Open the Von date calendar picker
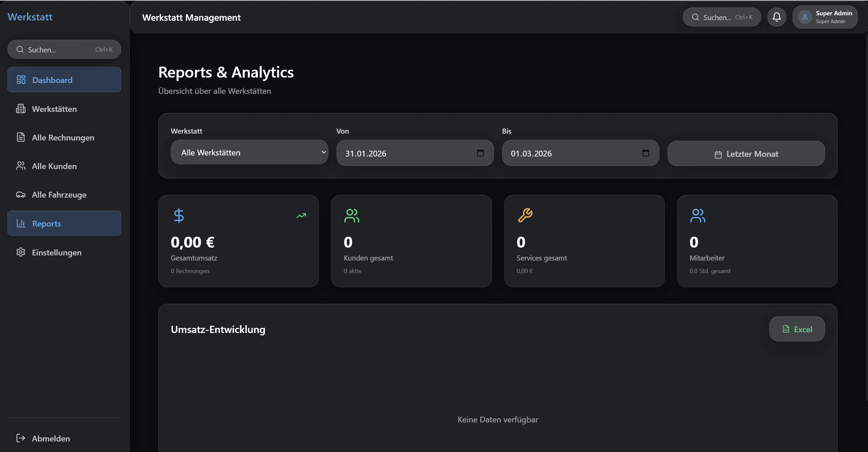The image size is (868, 452). coord(480,153)
